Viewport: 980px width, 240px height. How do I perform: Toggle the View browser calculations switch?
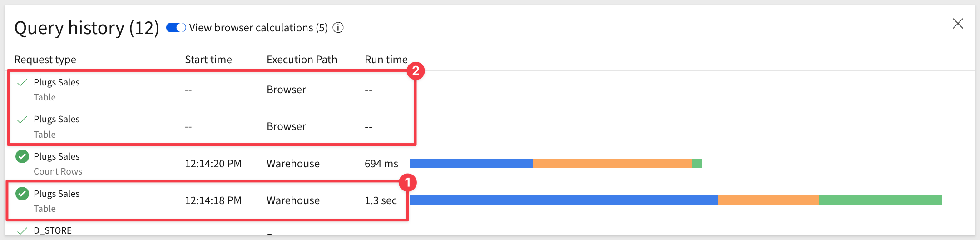176,28
